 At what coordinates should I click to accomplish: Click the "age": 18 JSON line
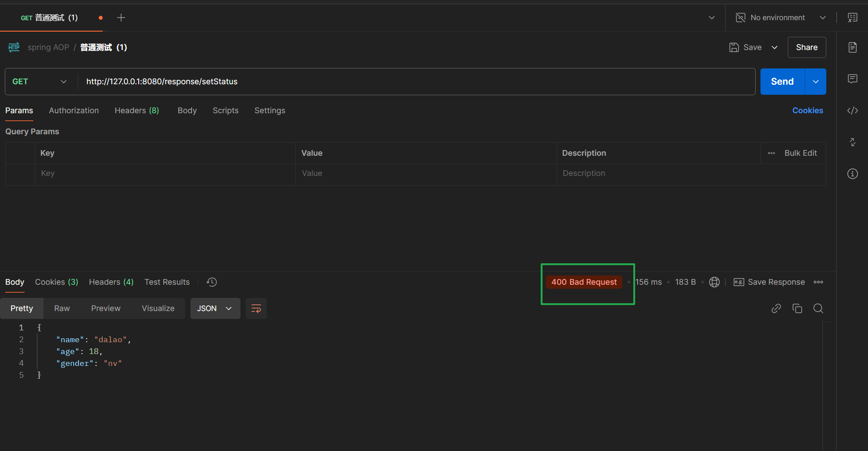coord(79,351)
